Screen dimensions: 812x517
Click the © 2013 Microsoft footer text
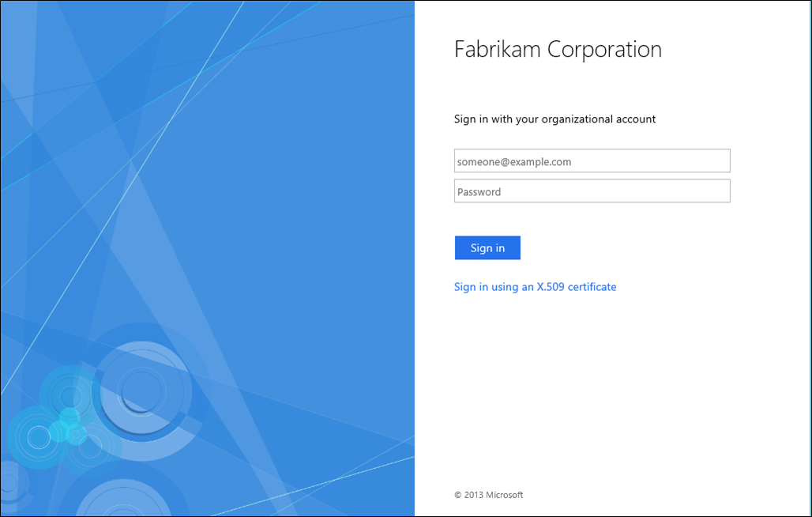pyautogui.click(x=488, y=495)
